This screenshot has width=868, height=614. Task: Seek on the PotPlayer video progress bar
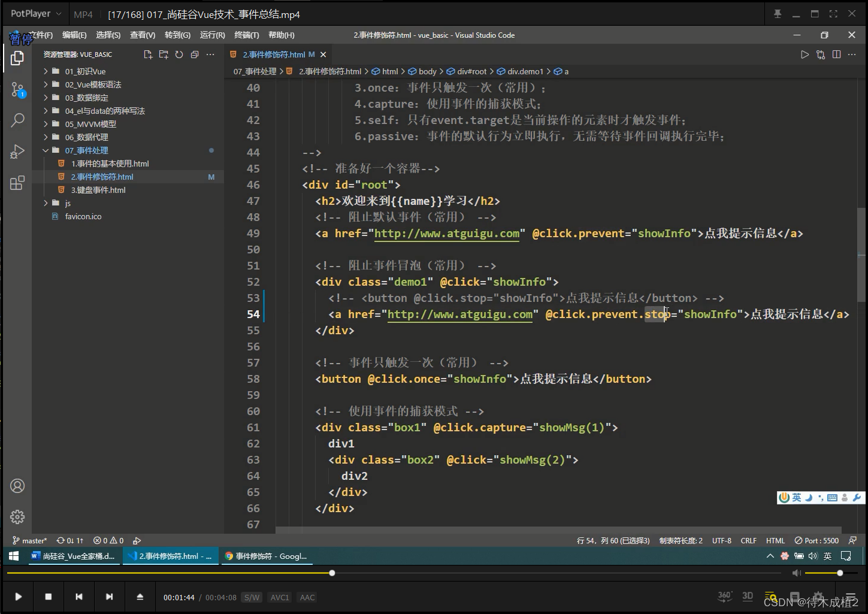[394, 573]
